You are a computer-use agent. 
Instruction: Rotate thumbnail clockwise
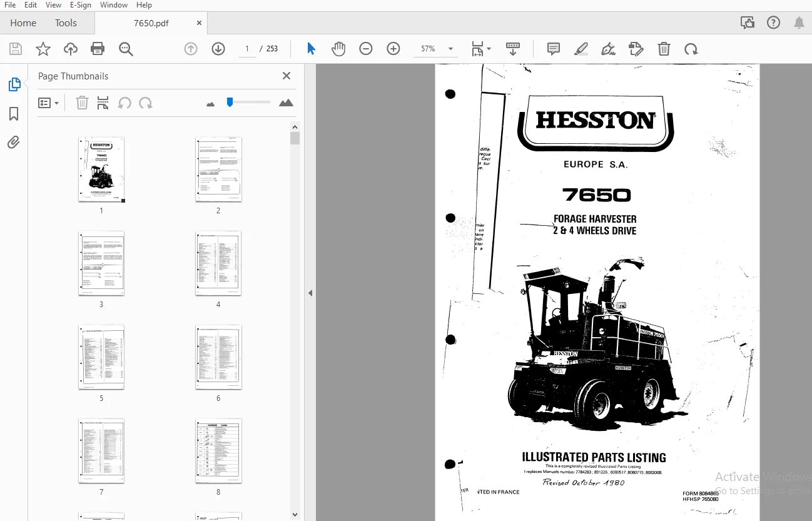[146, 103]
